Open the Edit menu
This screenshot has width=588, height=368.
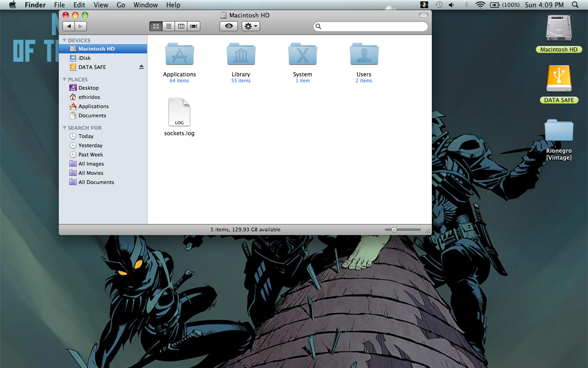coord(79,5)
